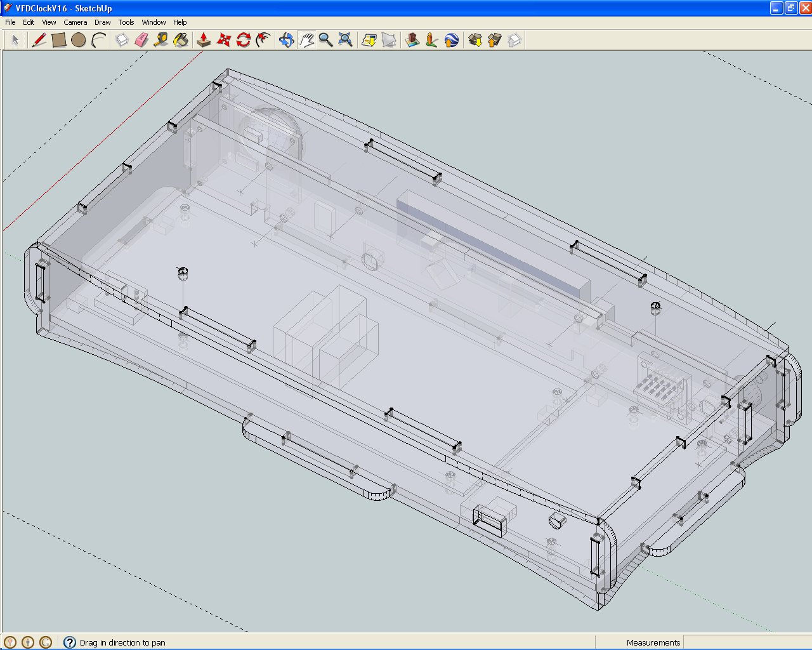This screenshot has width=812, height=650.
Task: Activate the Circle drawing tool
Action: (79, 41)
